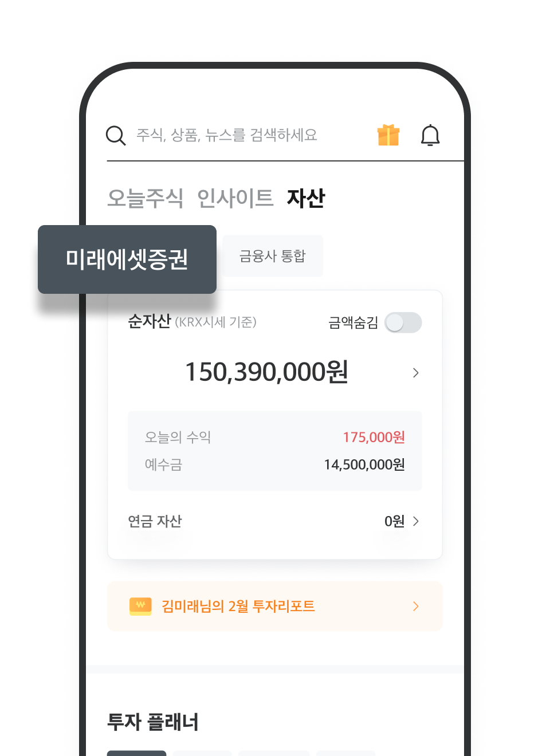Tap the search magnifier icon
This screenshot has width=550, height=756.
pos(116,136)
